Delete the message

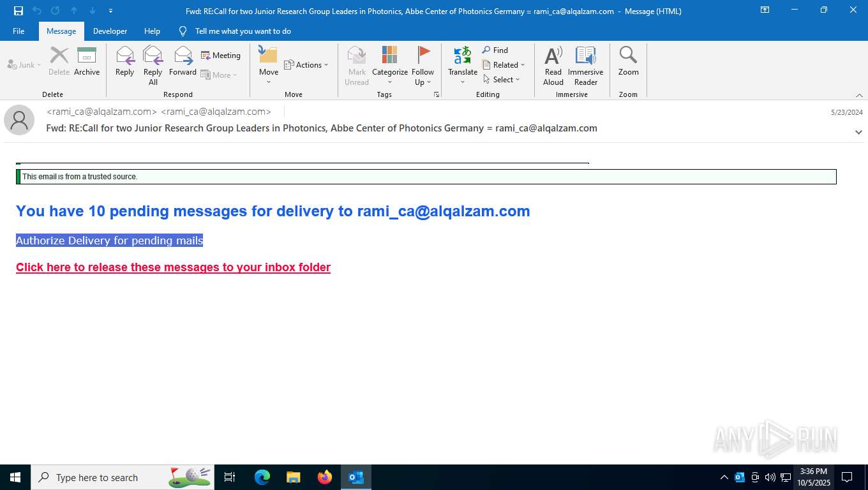59,62
